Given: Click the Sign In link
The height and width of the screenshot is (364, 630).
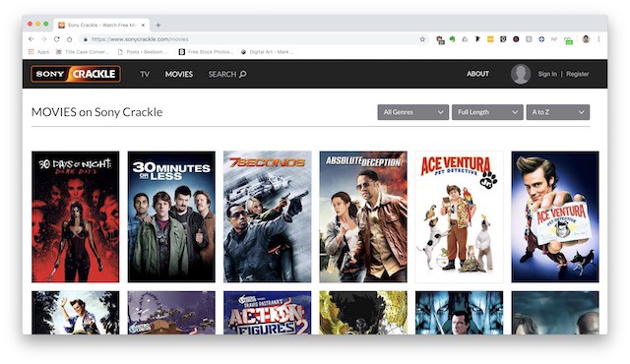Looking at the screenshot, I should (547, 74).
